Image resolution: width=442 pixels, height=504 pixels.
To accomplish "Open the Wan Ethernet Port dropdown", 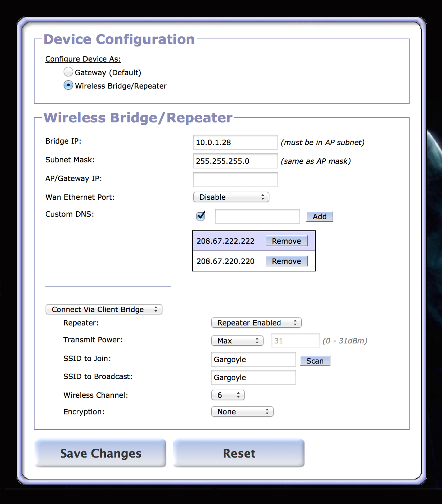I will 231,197.
